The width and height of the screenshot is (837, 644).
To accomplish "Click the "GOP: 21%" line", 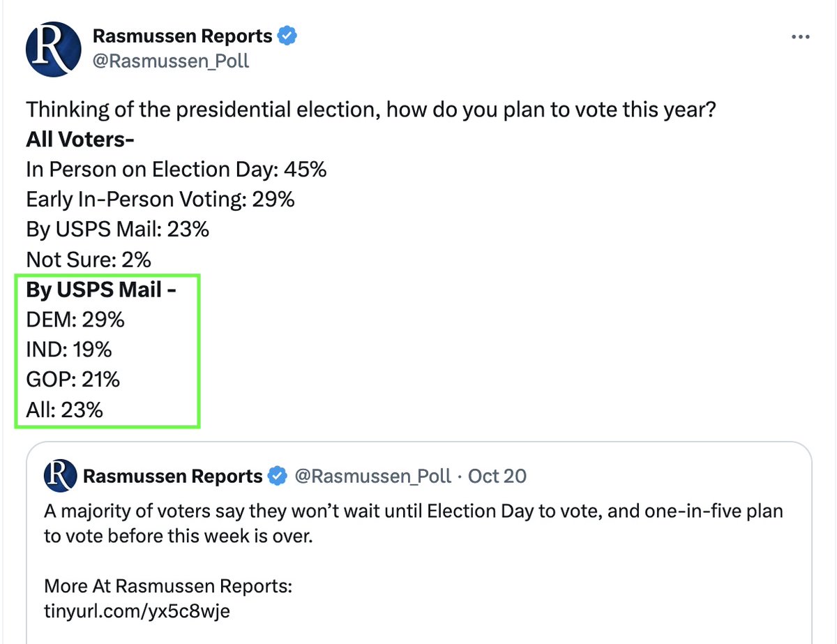I will tap(73, 380).
